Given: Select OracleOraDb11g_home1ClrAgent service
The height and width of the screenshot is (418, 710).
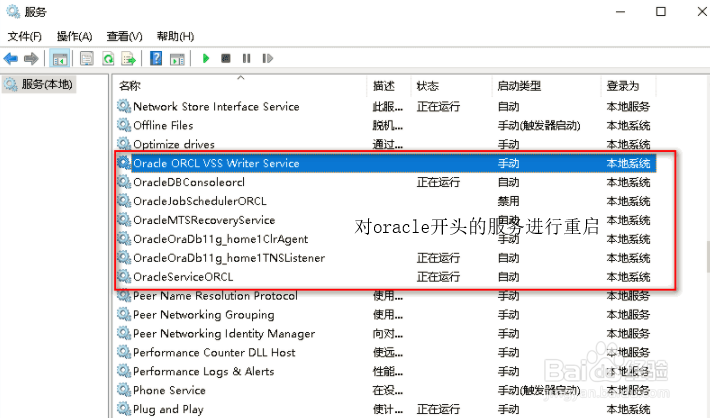Looking at the screenshot, I should tap(385, 239).
